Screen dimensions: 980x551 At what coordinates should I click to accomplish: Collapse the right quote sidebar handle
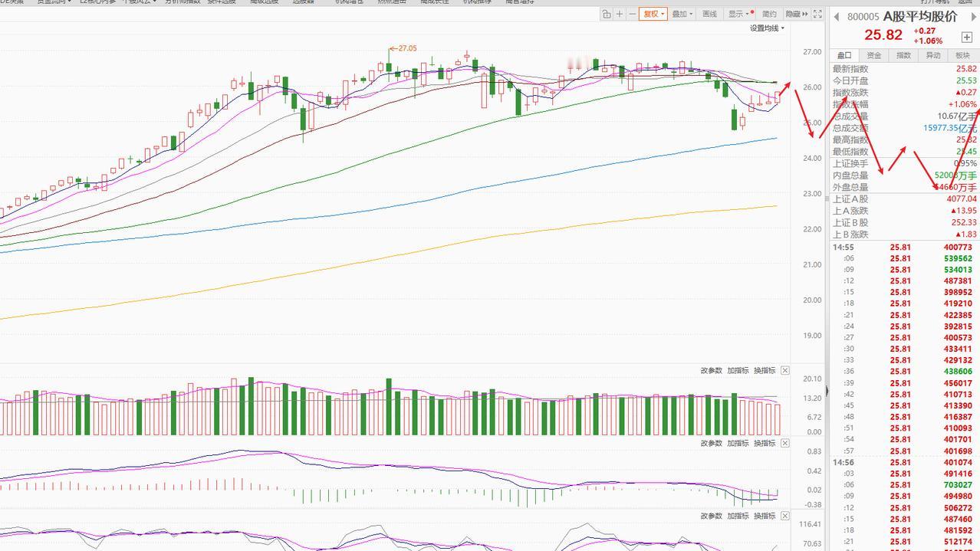[826, 392]
